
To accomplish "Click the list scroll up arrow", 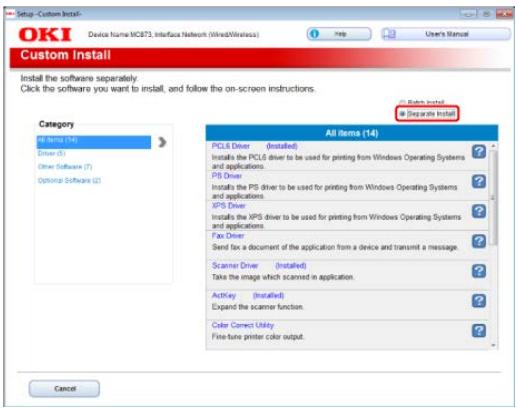I will [493, 146].
